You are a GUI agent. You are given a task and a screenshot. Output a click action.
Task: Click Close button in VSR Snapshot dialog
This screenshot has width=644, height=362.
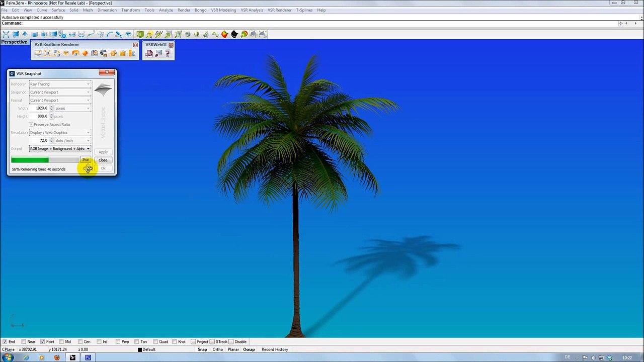[103, 160]
